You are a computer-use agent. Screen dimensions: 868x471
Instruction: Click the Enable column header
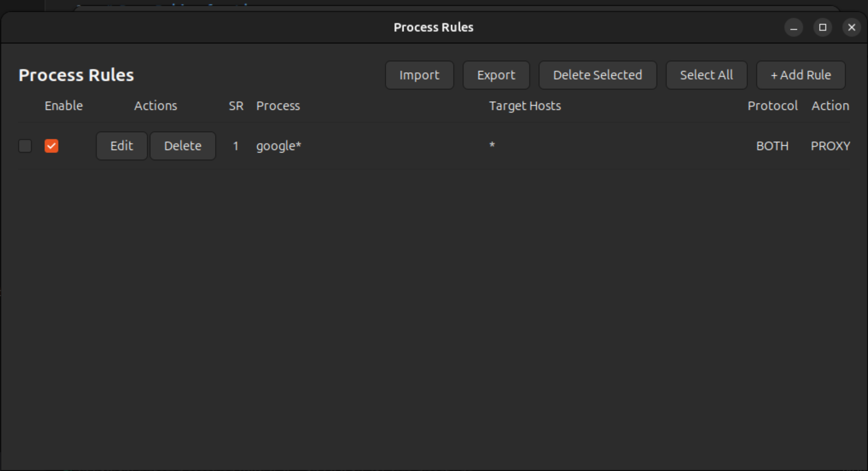(x=63, y=106)
